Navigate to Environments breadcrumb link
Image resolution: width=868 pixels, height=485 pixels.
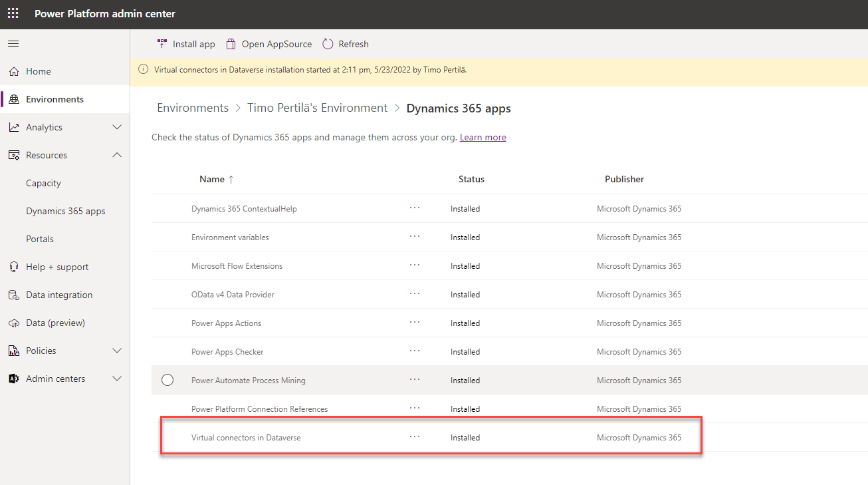193,108
